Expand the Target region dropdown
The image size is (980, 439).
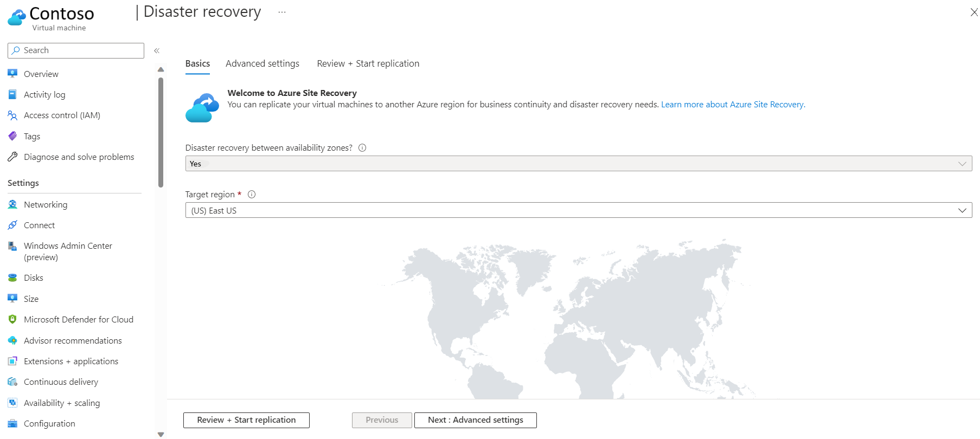coord(578,210)
